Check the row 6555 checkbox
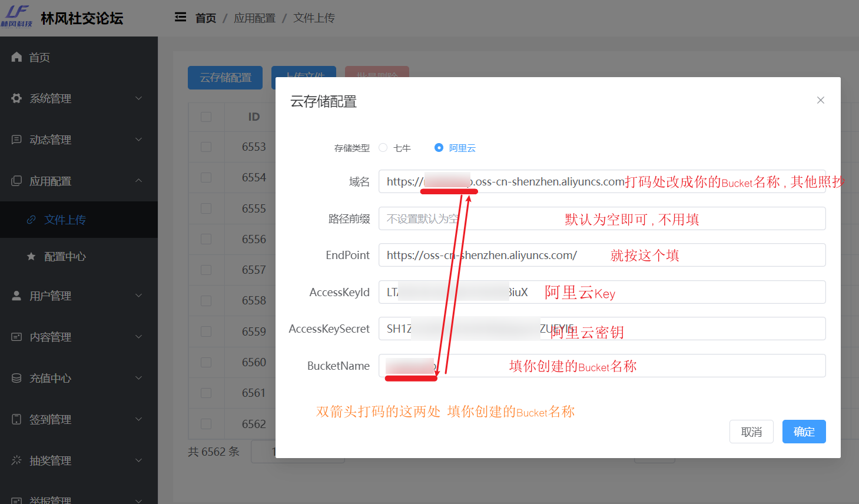The width and height of the screenshot is (859, 504). tap(206, 208)
